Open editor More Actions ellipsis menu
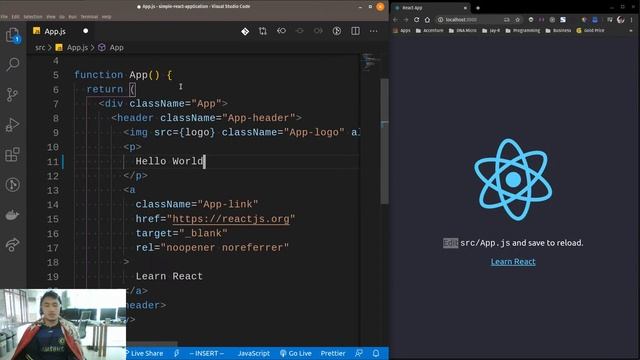This screenshot has height=360, width=640. 373,31
